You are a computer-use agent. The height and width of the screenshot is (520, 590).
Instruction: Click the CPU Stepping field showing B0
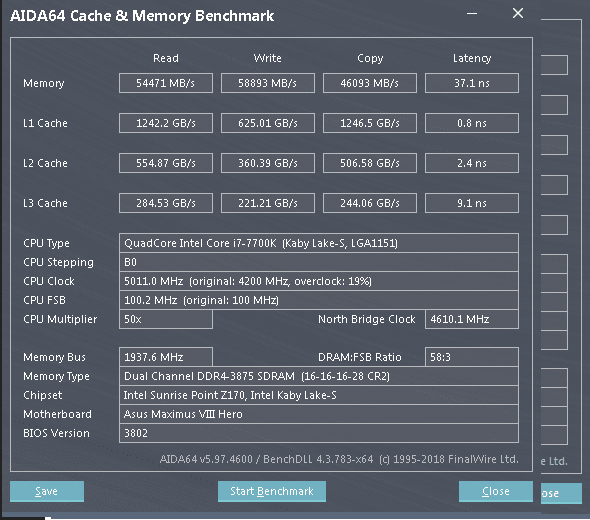pos(319,262)
